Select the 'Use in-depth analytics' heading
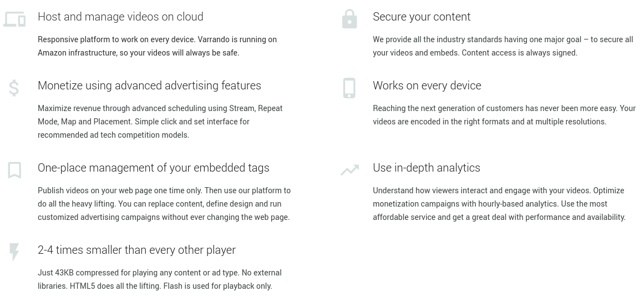 click(426, 168)
